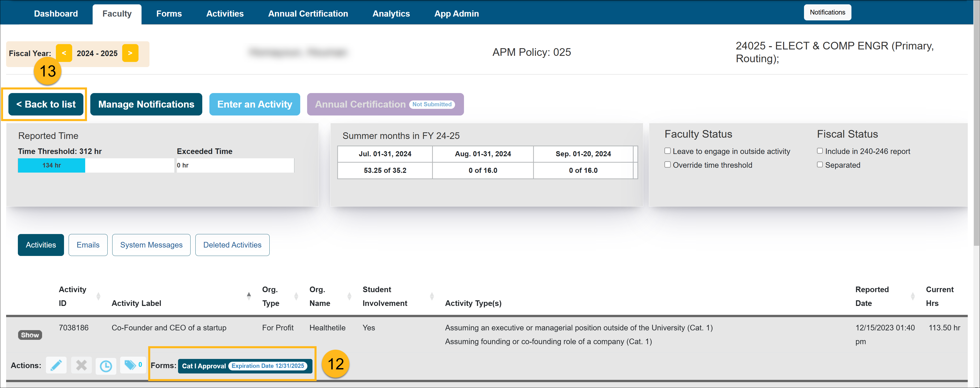Check Override time threshold
Viewport: 980px width, 388px height.
[x=667, y=165]
